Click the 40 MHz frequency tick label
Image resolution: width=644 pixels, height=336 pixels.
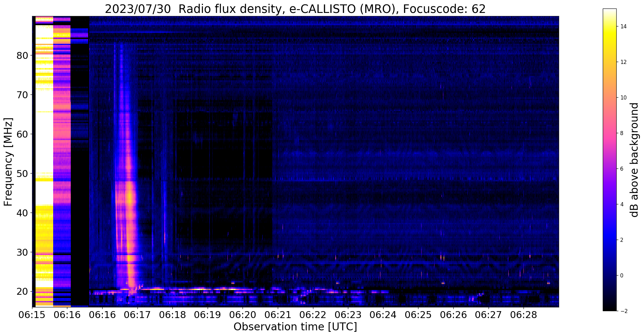coord(22,213)
